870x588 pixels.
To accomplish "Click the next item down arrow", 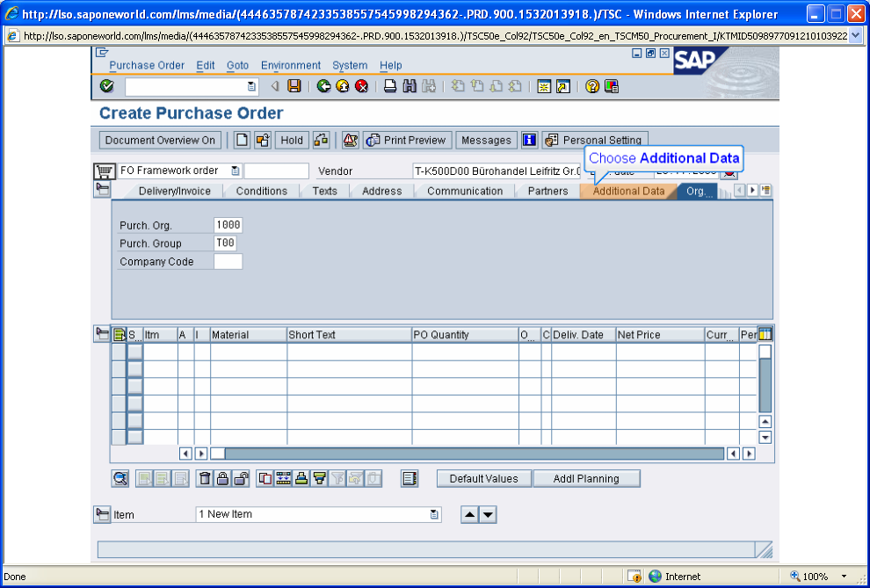I will pyautogui.click(x=488, y=515).
